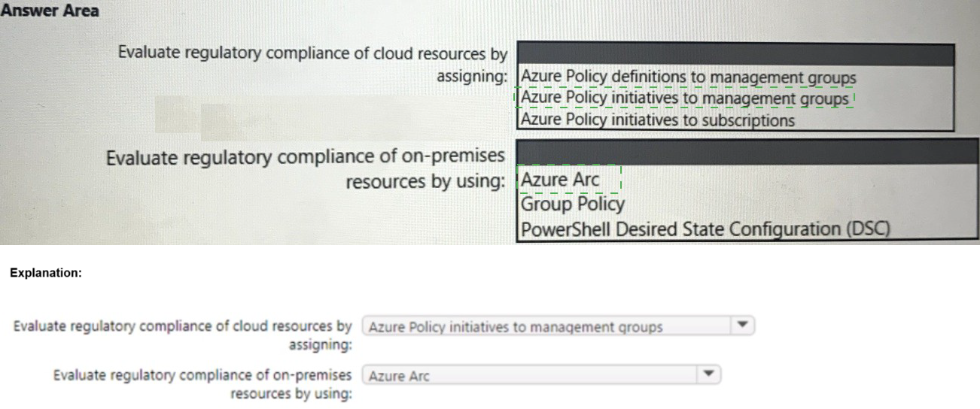The image size is (980, 409).
Task: Select 'Azure Policy definitions to management groups' option
Action: pyautogui.click(x=688, y=77)
